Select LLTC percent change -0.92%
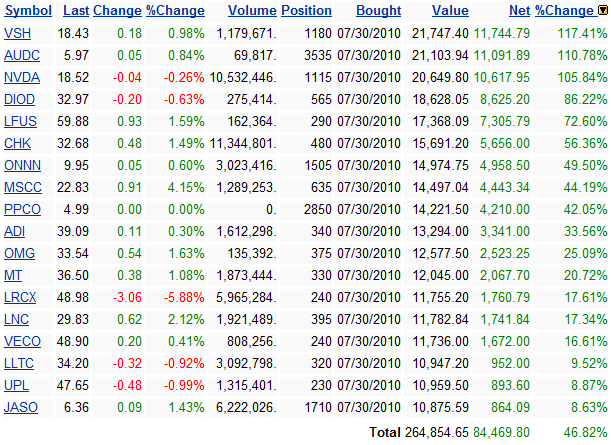Screen dimensions: 611x445 (x=184, y=364)
